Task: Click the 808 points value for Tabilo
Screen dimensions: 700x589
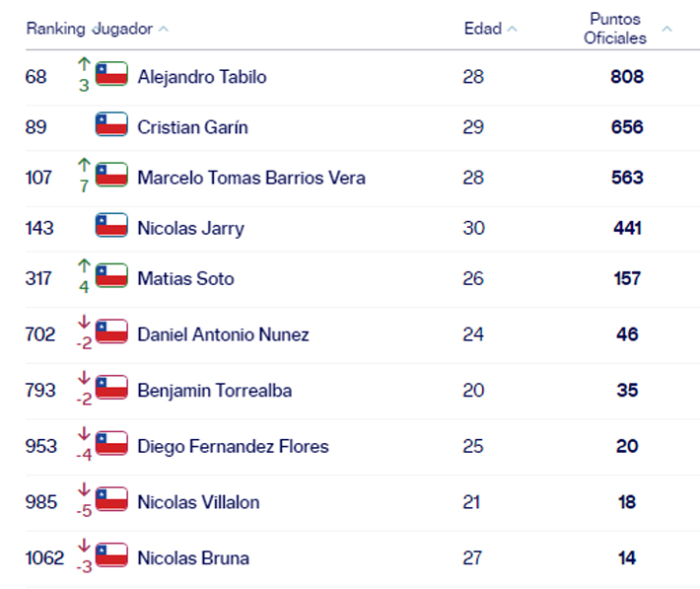Action: 627,76
